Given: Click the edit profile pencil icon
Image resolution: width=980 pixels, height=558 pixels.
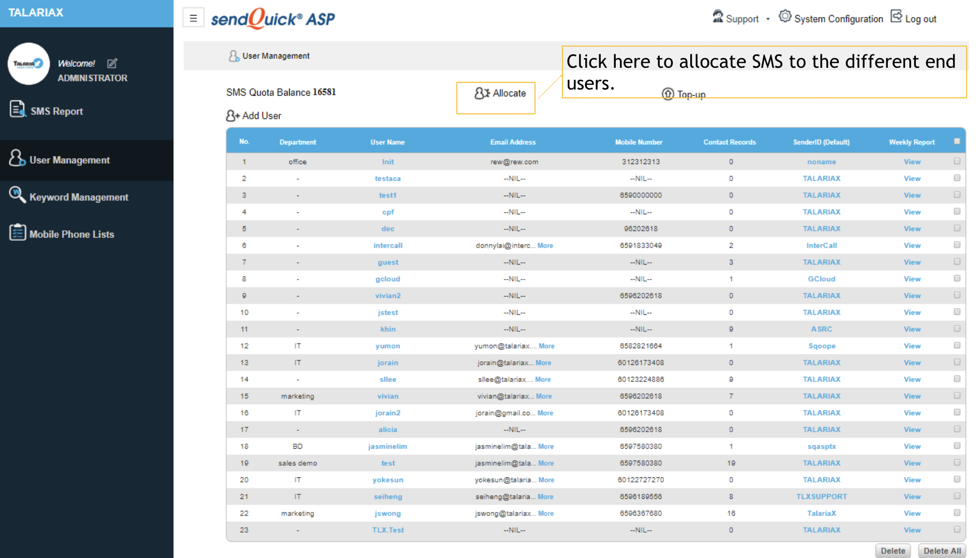Looking at the screenshot, I should (x=112, y=63).
